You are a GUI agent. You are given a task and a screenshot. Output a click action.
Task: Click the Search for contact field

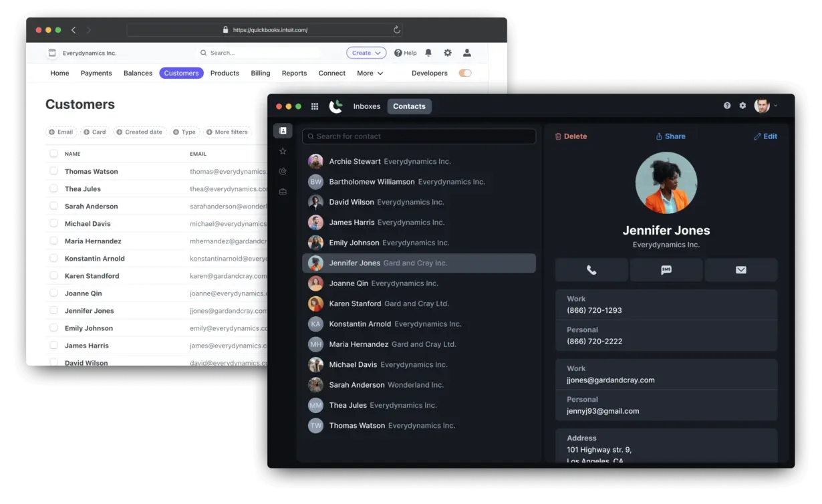tap(419, 136)
